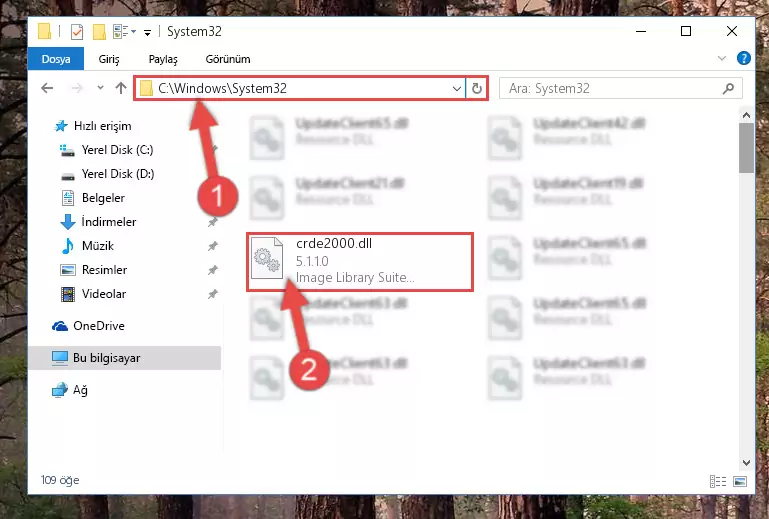Click the İndirmeler blue arrow icon
769x519 pixels.
(x=68, y=222)
